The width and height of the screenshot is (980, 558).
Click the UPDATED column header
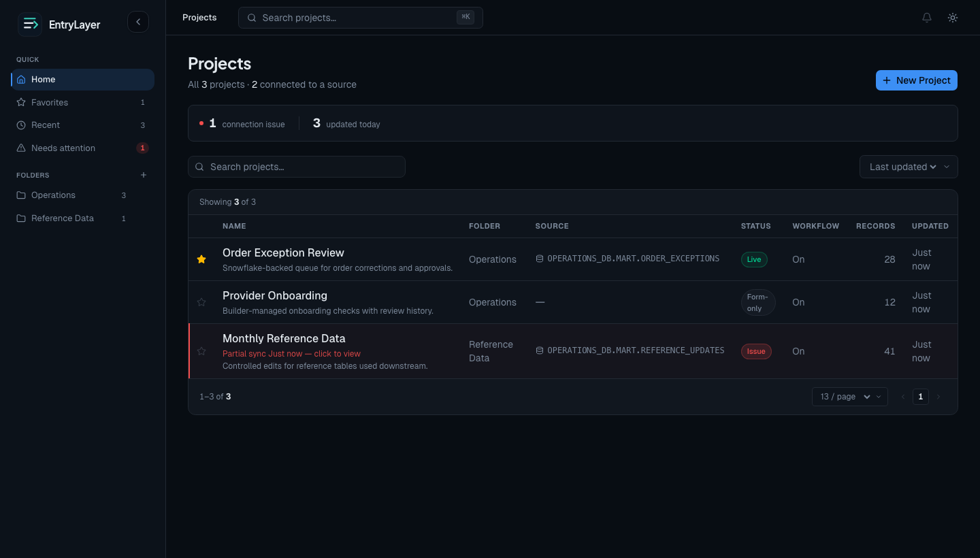(x=930, y=226)
